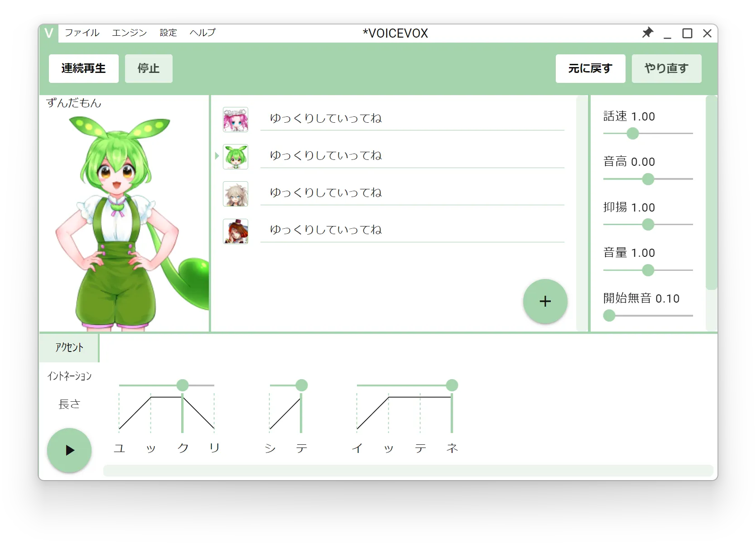Click the pink-haired character avatar icon
Image resolution: width=756 pixels, height=544 pixels.
pyautogui.click(x=236, y=120)
